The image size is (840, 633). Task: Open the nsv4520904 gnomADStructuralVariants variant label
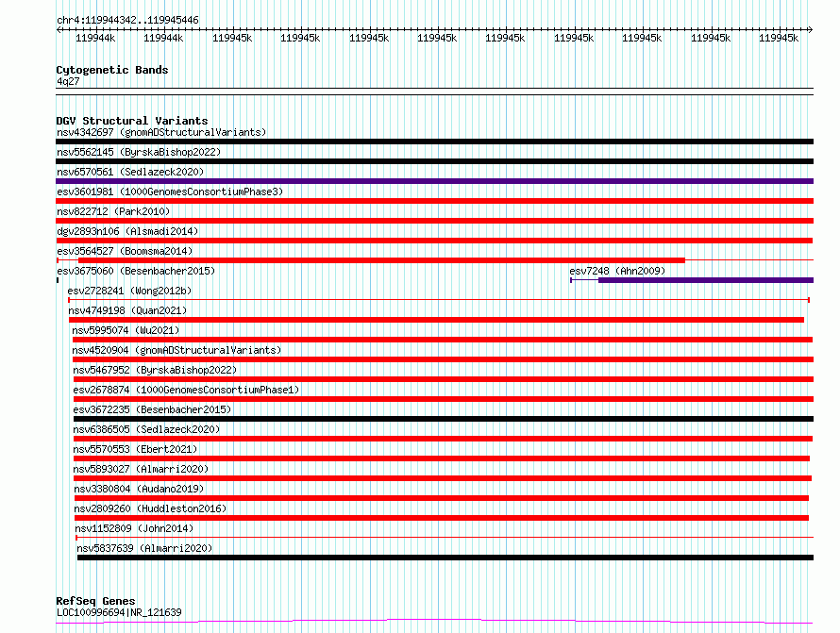point(176,350)
